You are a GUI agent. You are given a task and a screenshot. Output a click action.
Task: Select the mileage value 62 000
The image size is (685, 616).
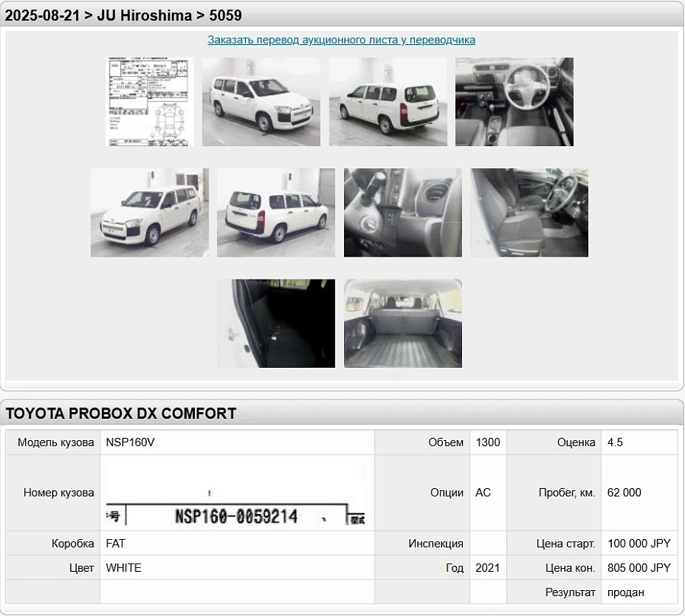point(624,493)
